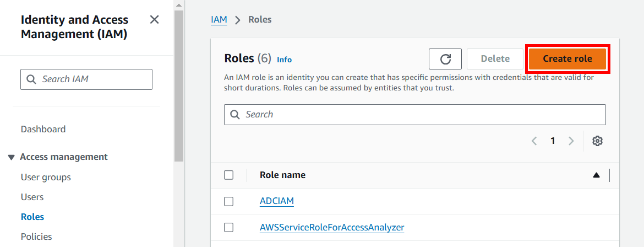Select Roles in the sidebar
Screen dimensions: 644x247
[x=32, y=217]
